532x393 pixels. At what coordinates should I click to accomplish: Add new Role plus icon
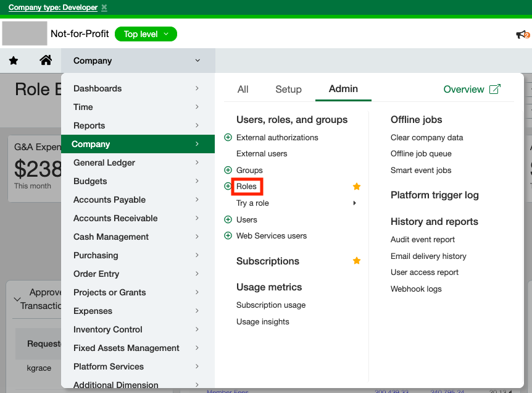pos(228,186)
